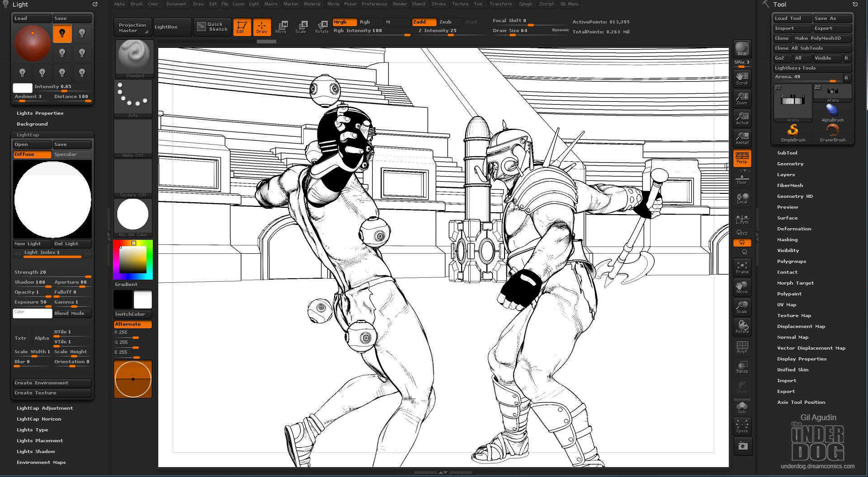This screenshot has height=477, width=868.
Task: Click the SwitchColor button
Action: click(x=133, y=314)
